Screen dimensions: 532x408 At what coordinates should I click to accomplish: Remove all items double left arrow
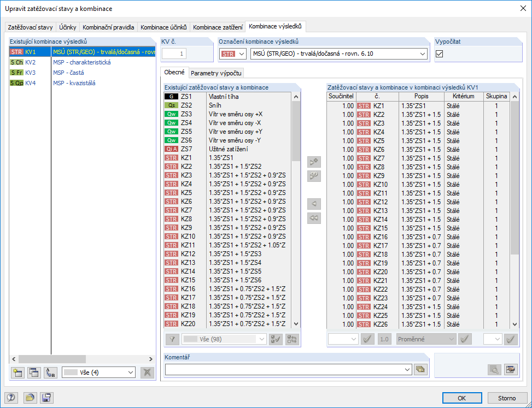click(x=314, y=217)
